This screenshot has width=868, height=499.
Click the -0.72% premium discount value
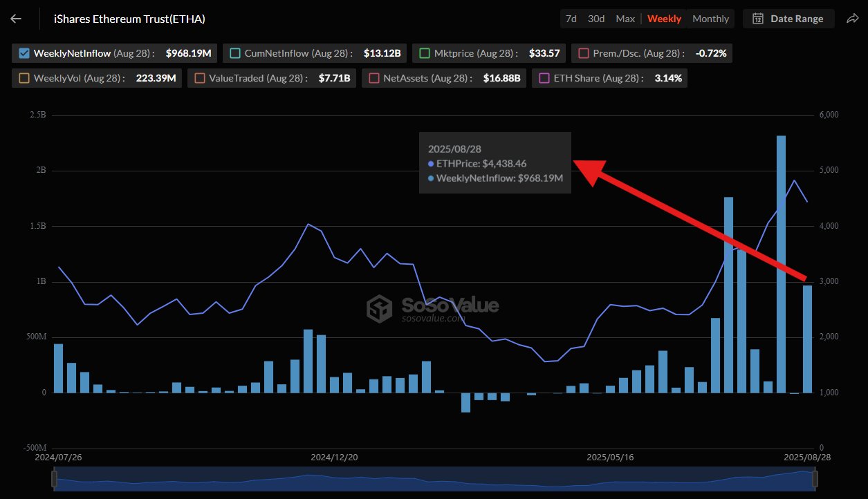click(711, 53)
